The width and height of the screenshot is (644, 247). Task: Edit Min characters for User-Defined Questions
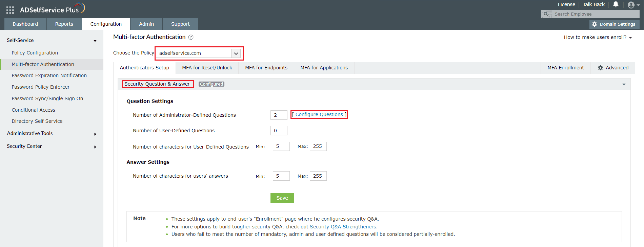coord(281,146)
